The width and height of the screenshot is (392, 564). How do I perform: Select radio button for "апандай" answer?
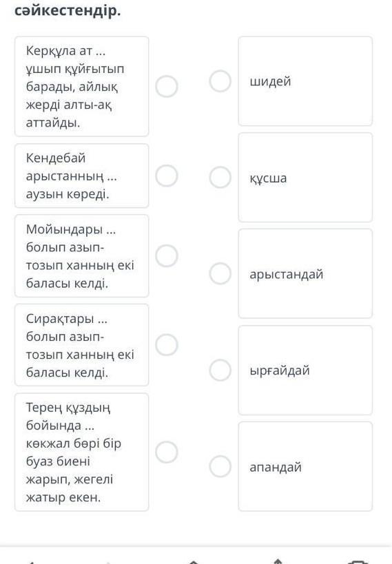coord(220,466)
